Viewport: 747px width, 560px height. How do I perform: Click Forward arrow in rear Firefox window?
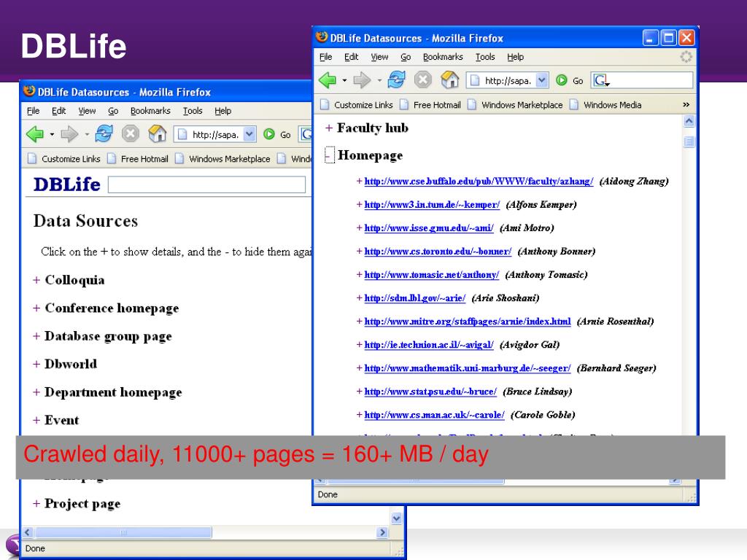[69, 134]
